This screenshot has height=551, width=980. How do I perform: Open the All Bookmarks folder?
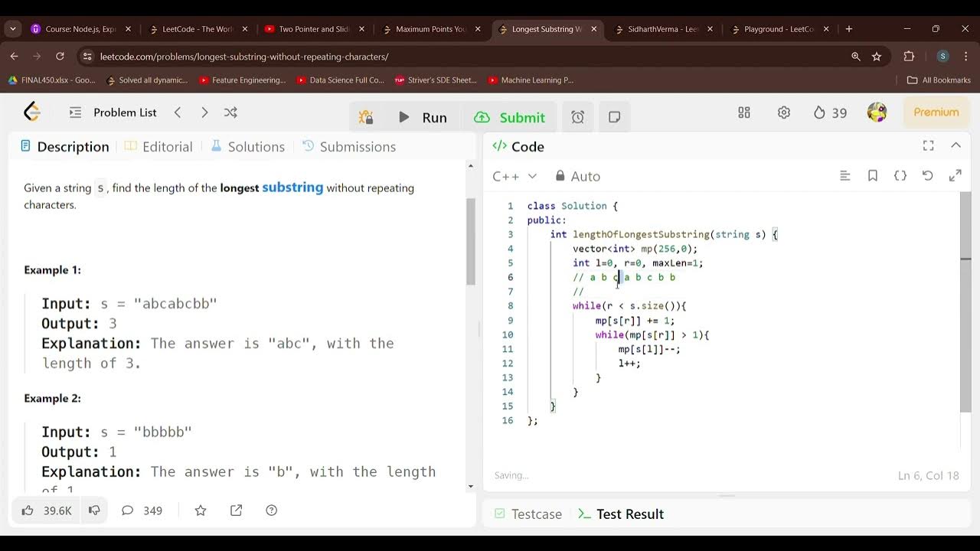pos(939,80)
